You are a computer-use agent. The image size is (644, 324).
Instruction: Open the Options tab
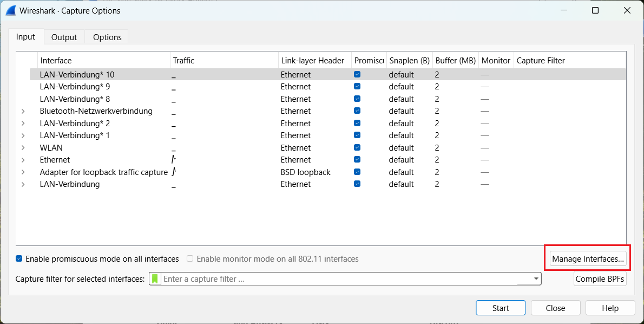click(107, 37)
